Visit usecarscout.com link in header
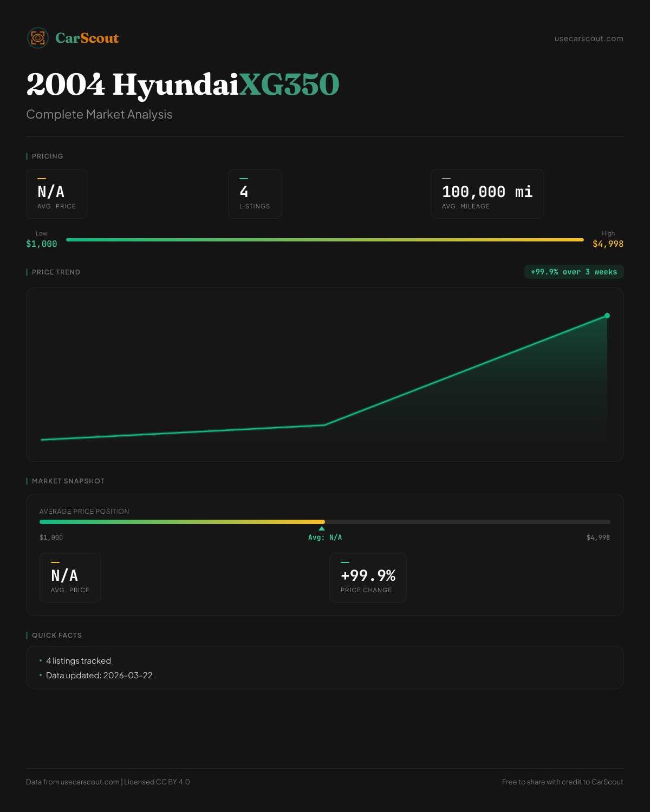Viewport: 650px width, 812px height. click(589, 38)
